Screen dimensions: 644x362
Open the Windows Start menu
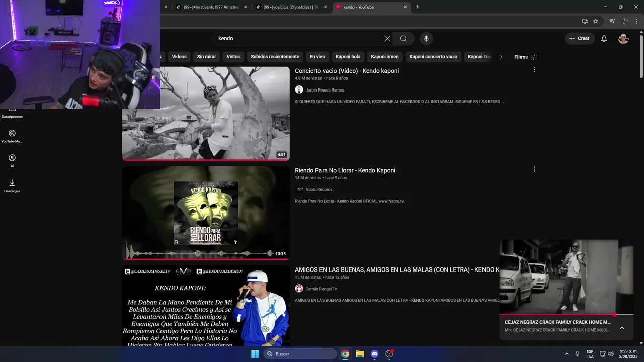click(x=255, y=354)
